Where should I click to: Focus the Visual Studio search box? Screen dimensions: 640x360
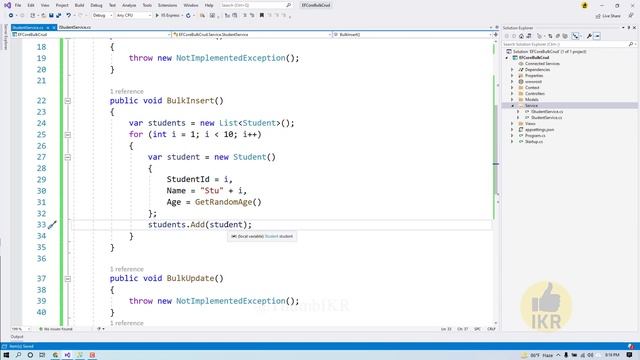click(x=256, y=5)
